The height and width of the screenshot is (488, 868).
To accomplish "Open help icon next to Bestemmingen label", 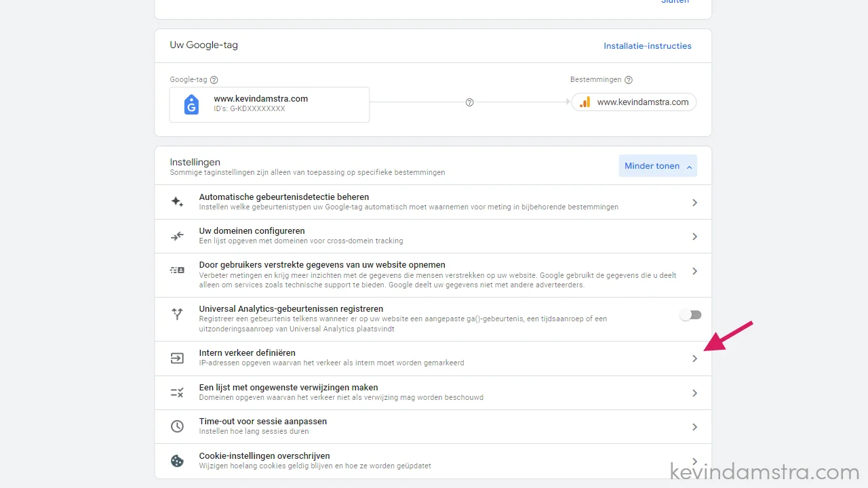I will tap(629, 80).
